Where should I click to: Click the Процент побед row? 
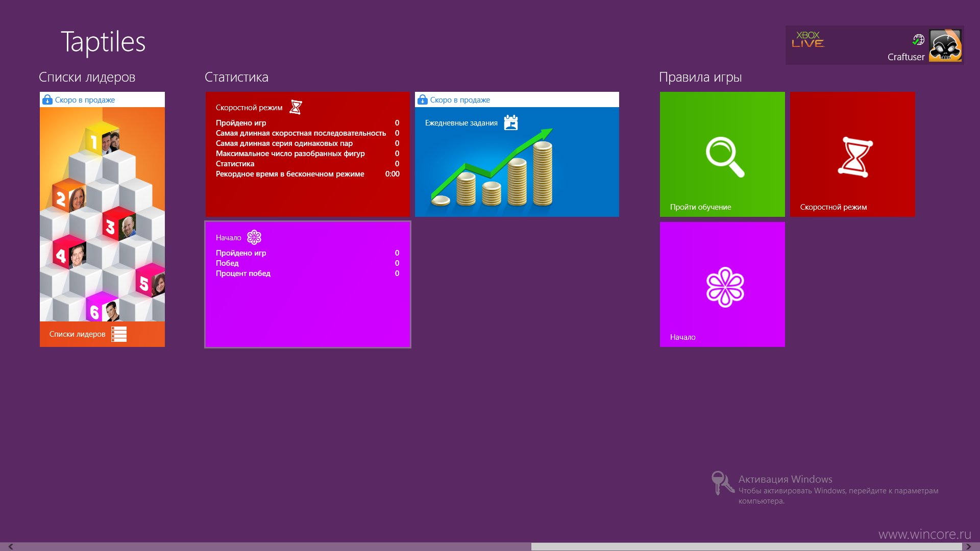point(308,273)
